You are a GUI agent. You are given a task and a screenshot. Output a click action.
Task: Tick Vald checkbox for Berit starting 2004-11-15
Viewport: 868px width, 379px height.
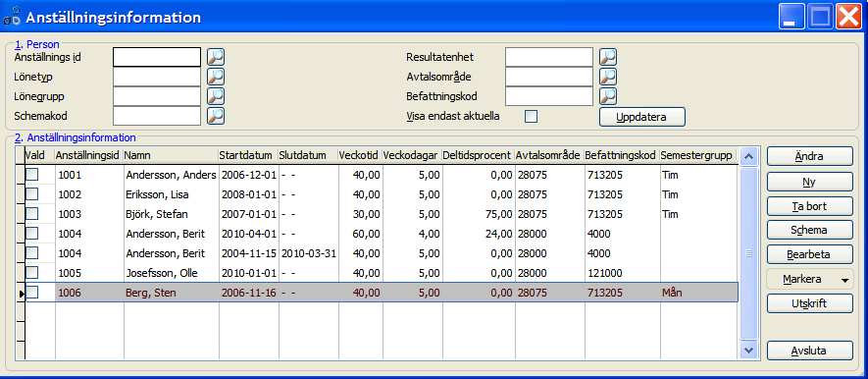[x=32, y=253]
